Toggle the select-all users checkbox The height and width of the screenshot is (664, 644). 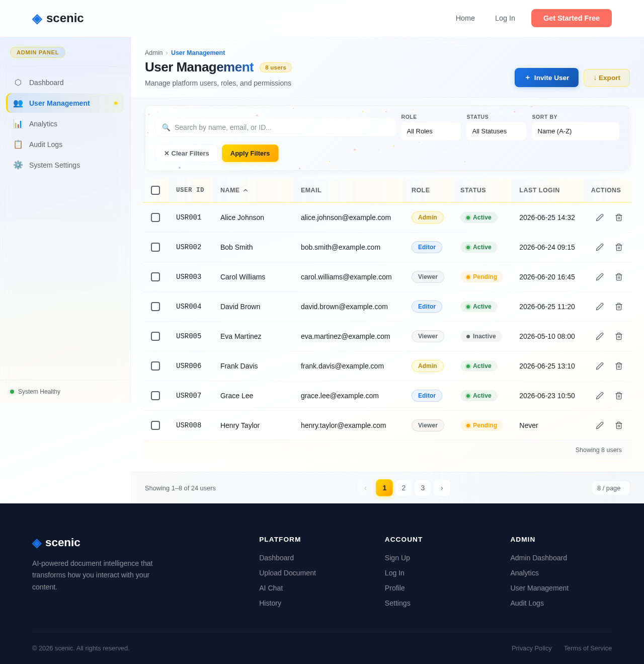[x=155, y=190]
